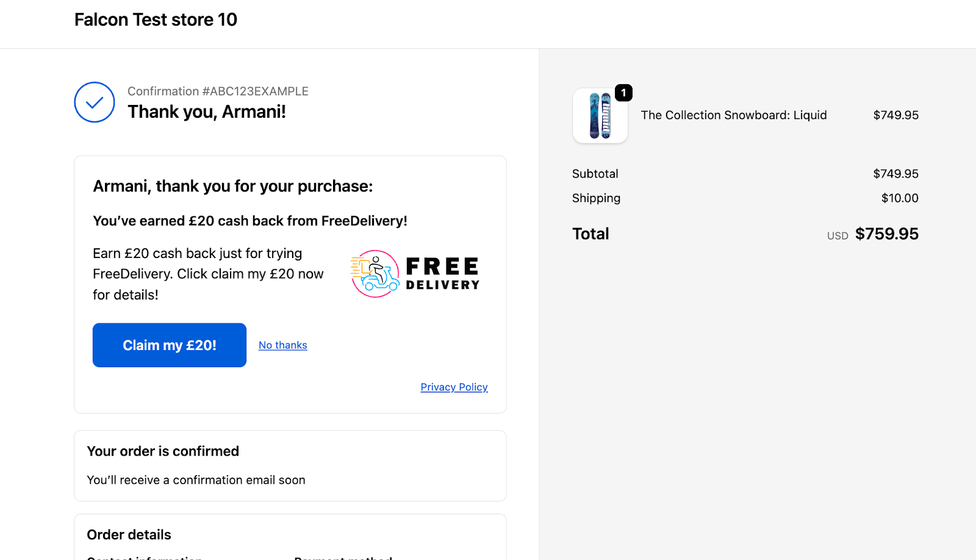
Task: Click the FreeDelivery scooter logo icon
Action: point(375,274)
